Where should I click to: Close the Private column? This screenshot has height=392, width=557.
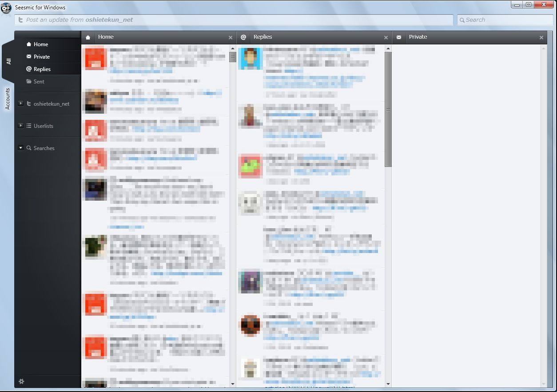tap(541, 38)
